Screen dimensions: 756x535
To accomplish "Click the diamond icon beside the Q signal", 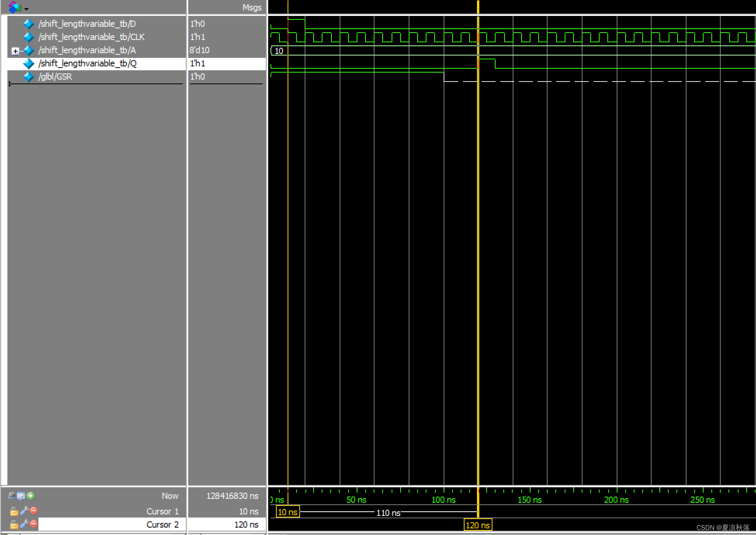I will click(29, 64).
